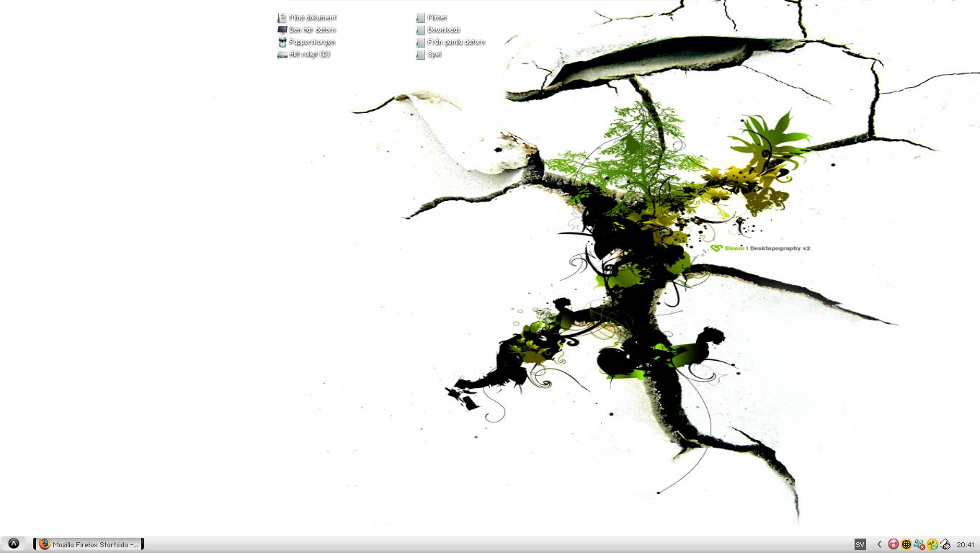The height and width of the screenshot is (553, 980).
Task: Click the 20:41 taskbar clock
Action: pos(966,545)
